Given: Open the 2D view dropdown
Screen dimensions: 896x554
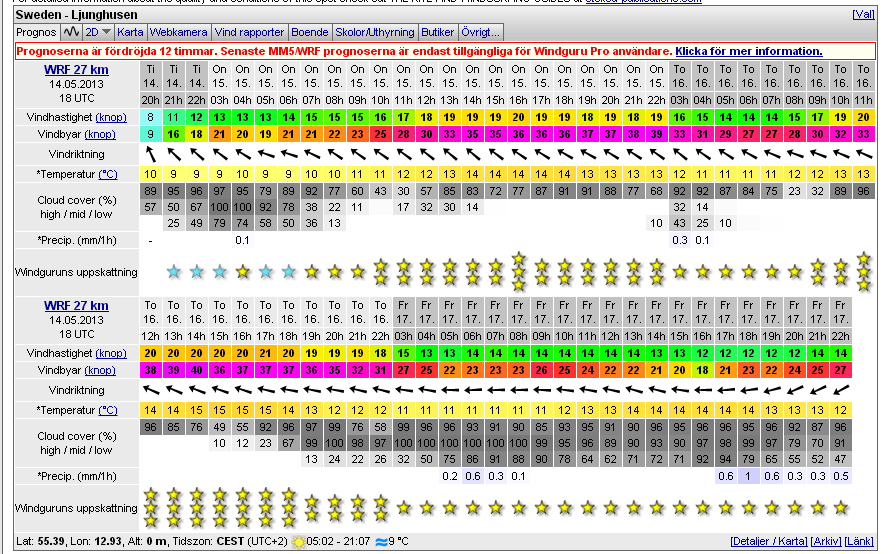Looking at the screenshot, I should coord(97,32).
